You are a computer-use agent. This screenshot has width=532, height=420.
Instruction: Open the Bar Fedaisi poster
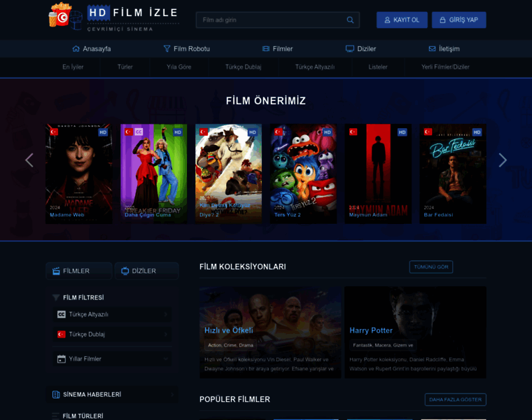click(453, 174)
